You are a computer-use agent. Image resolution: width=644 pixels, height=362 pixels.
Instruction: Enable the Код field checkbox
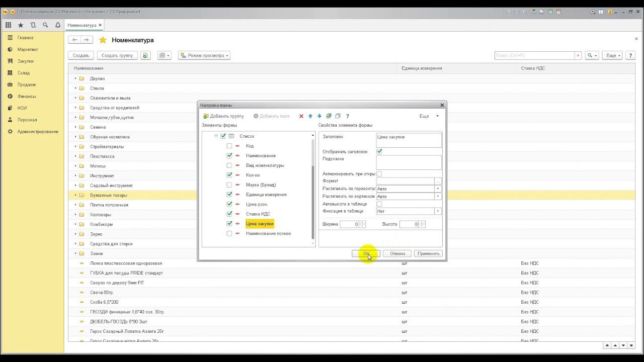[x=229, y=146]
